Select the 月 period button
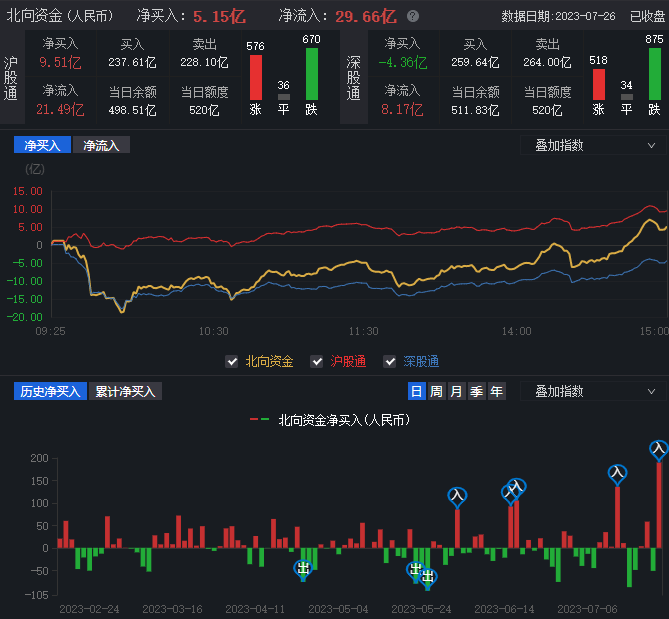669x619 pixels. 456,391
